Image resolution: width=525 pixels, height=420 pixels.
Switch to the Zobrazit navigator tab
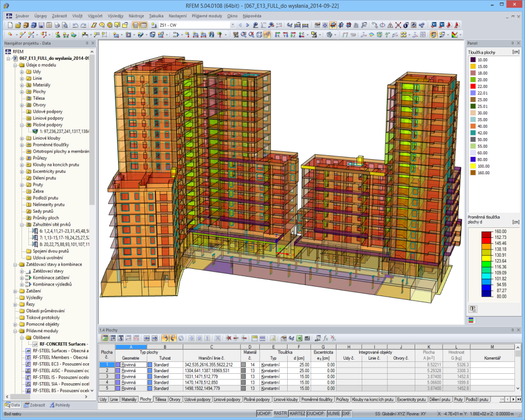pyautogui.click(x=35, y=405)
